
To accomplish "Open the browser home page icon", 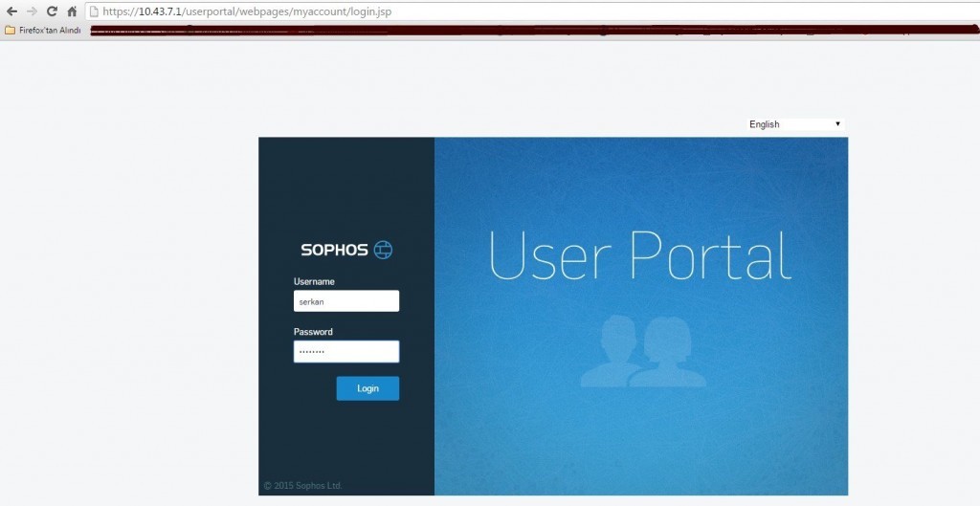I will coord(72,11).
